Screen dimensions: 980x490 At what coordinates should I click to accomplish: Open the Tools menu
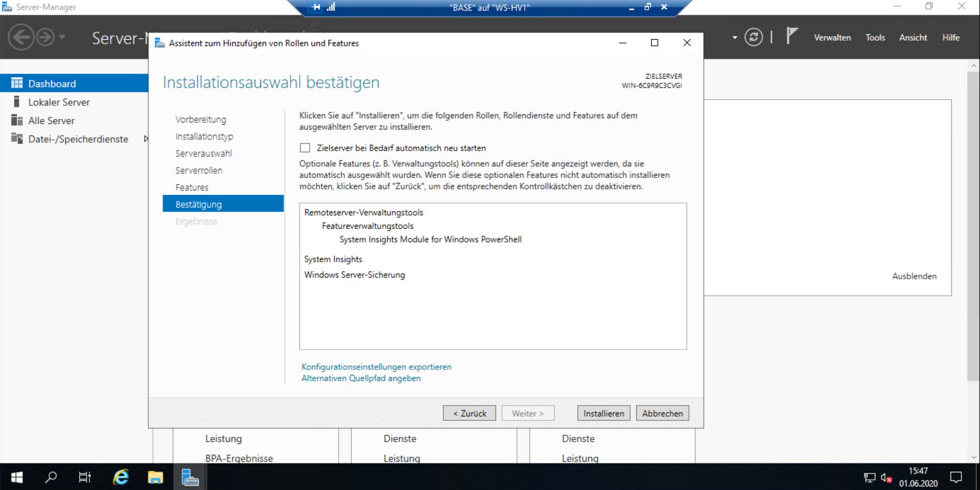875,37
